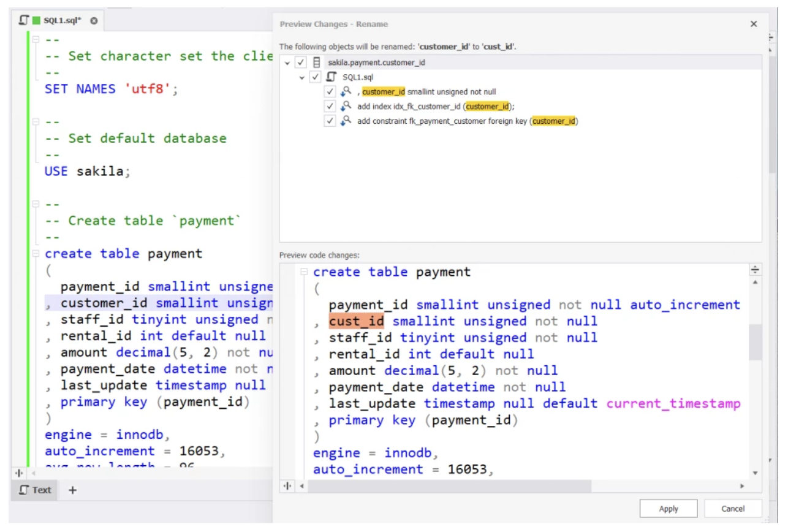Switch to the Text view tab
The height and width of the screenshot is (532, 788).
coord(35,490)
